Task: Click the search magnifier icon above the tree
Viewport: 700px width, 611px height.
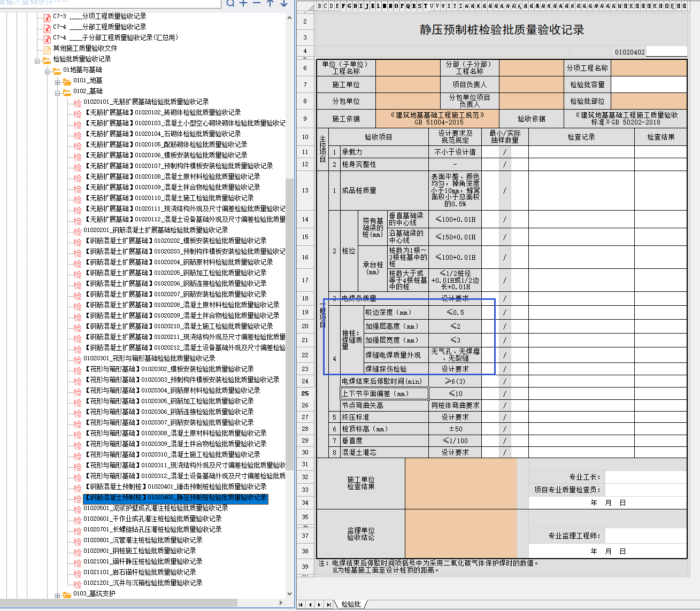Action: pyautogui.click(x=230, y=3)
